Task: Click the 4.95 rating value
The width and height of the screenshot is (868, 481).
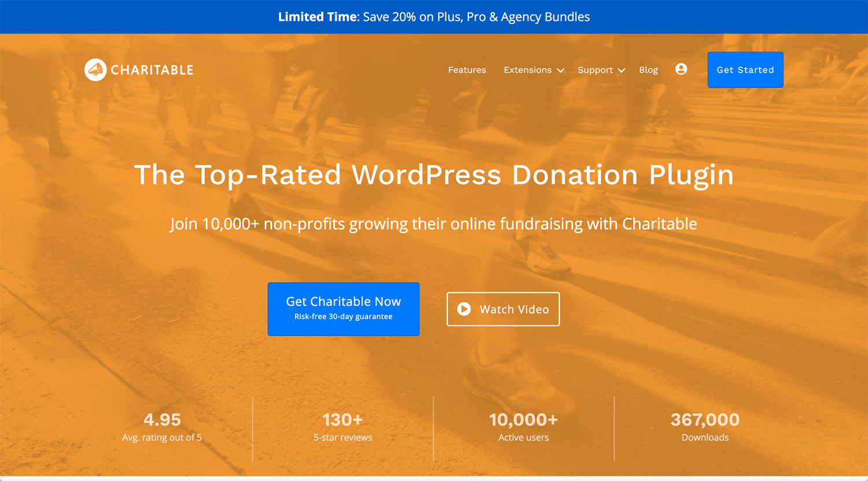Action: (x=162, y=420)
